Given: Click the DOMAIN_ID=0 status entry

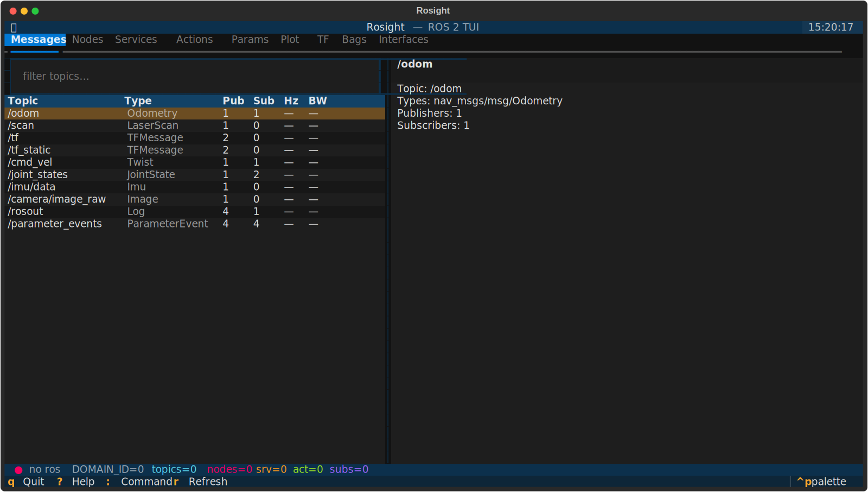Looking at the screenshot, I should click(x=108, y=470).
